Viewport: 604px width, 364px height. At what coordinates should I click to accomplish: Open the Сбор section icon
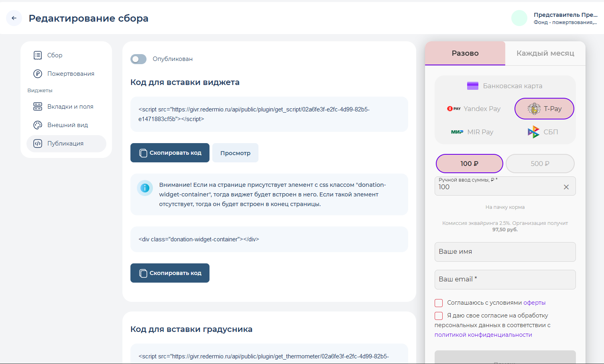38,55
